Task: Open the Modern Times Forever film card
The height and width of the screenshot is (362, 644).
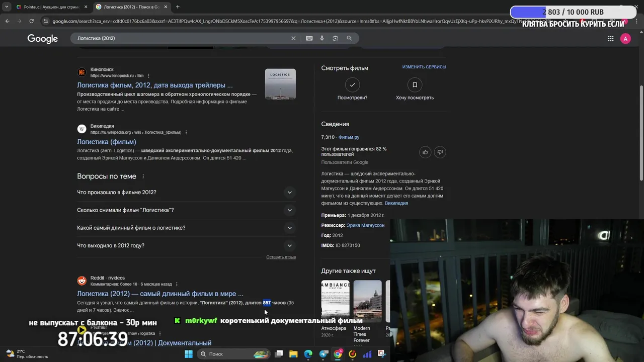Action: [367, 312]
